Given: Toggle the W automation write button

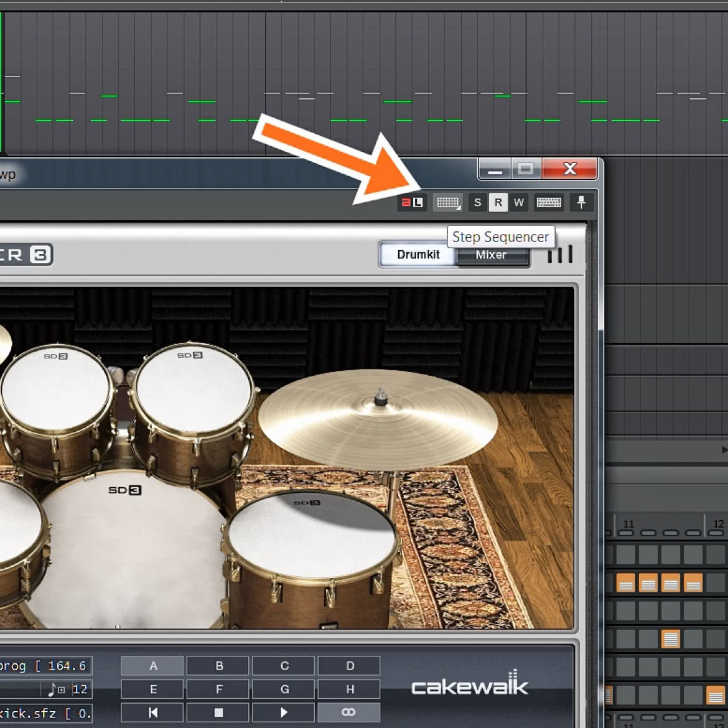Looking at the screenshot, I should 518,202.
